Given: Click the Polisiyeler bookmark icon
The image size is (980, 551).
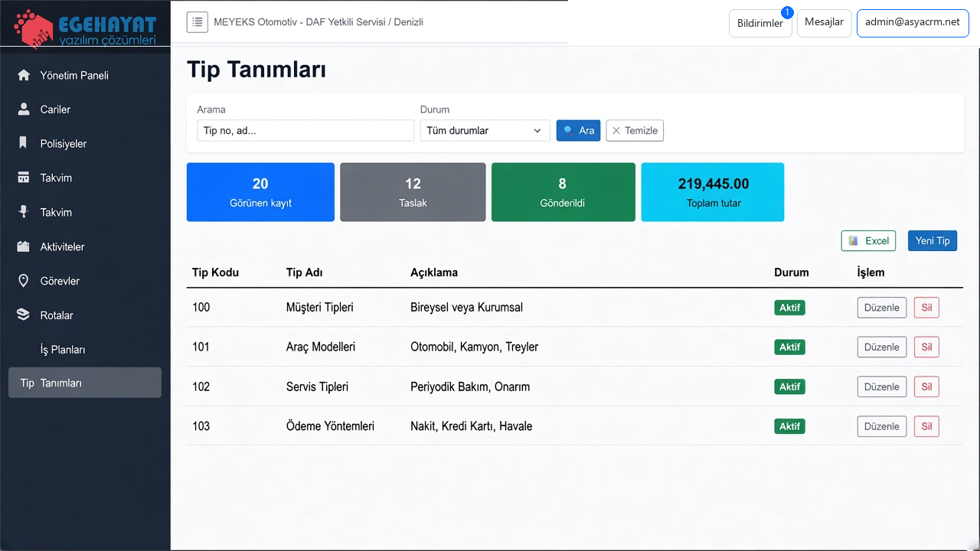Looking at the screenshot, I should pos(24,143).
